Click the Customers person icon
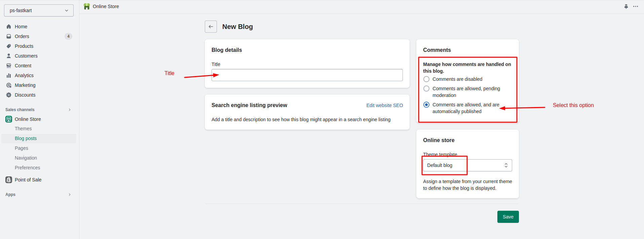 [x=9, y=56]
